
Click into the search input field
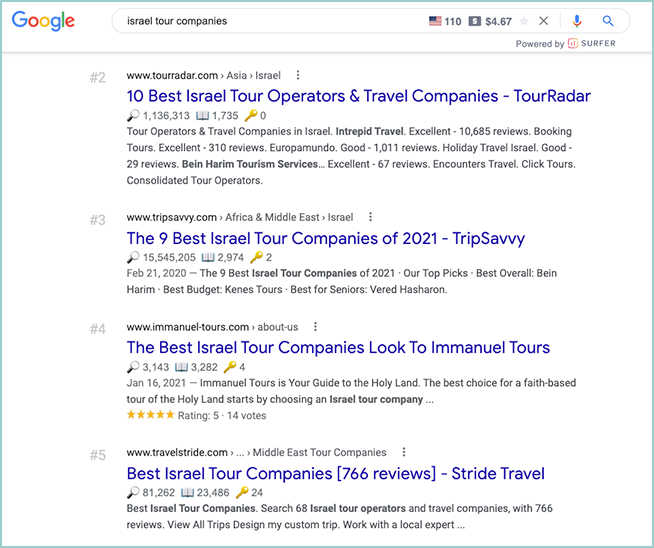point(260,21)
